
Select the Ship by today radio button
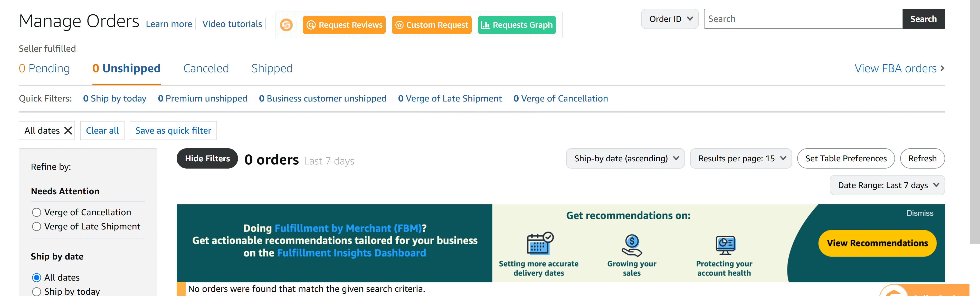coord(36,291)
